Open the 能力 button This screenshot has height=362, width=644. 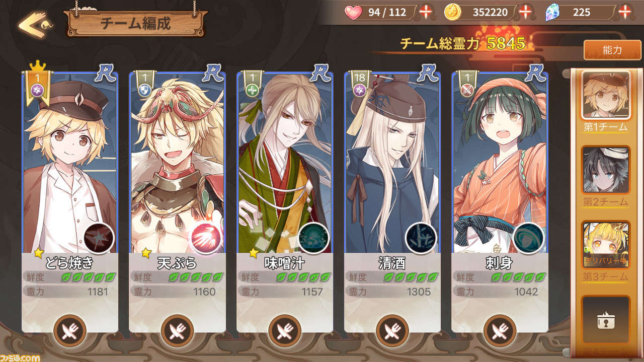pos(612,50)
